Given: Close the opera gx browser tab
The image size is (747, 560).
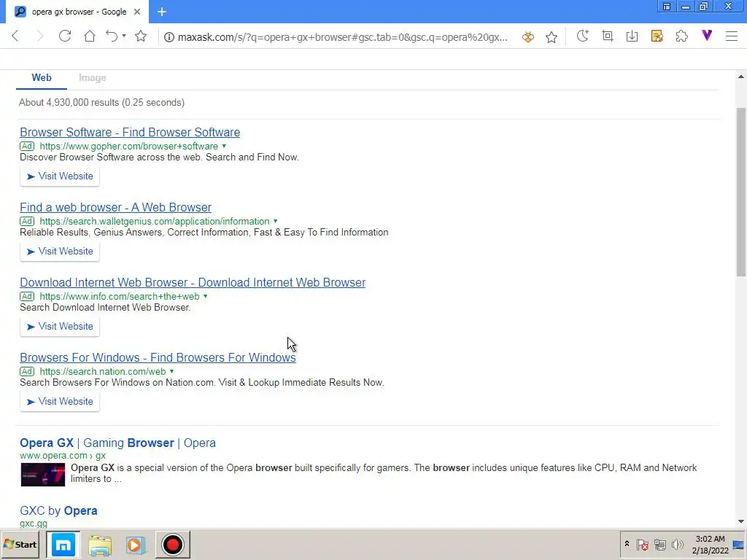Looking at the screenshot, I should click(137, 12).
